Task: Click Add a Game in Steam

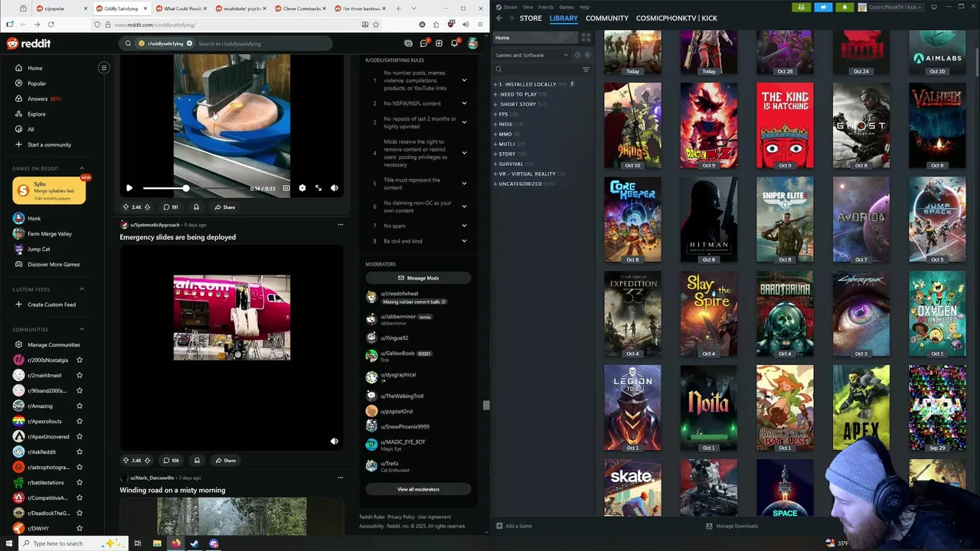Action: pos(514,526)
